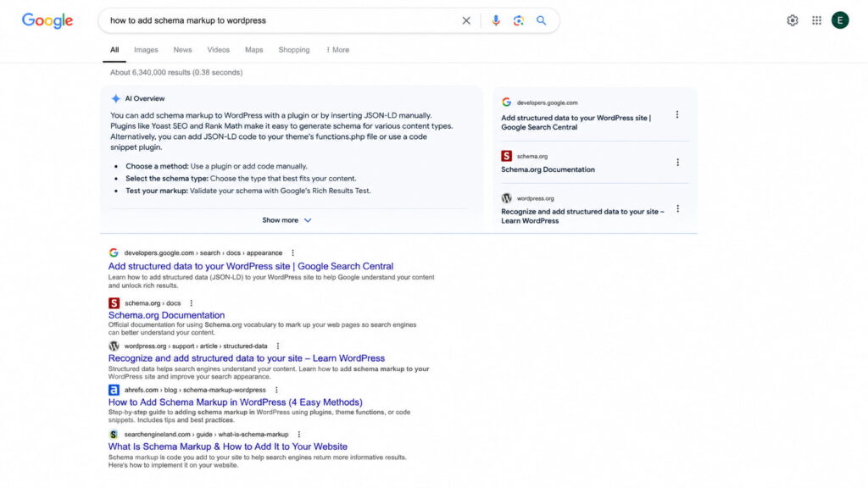Start voice search with the microphone icon
868x488 pixels.
click(495, 20)
